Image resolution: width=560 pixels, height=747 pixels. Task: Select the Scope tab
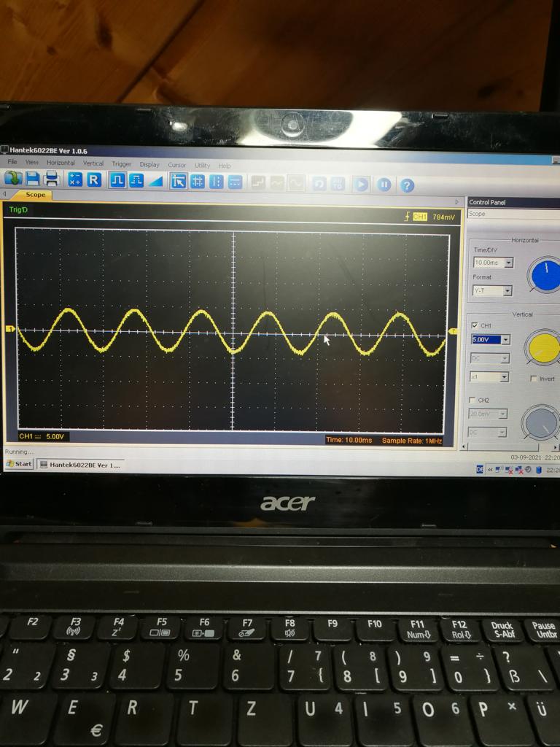coord(35,195)
